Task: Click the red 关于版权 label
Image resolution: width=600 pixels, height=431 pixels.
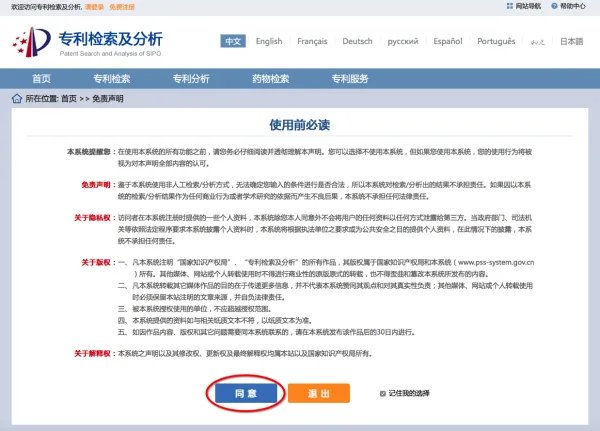Action: [x=96, y=262]
